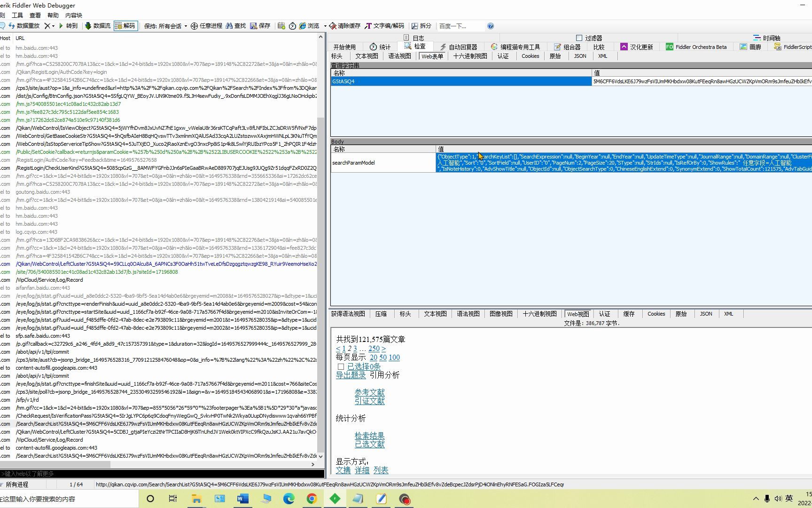Switch to the 统计 statistics tab

(380, 47)
